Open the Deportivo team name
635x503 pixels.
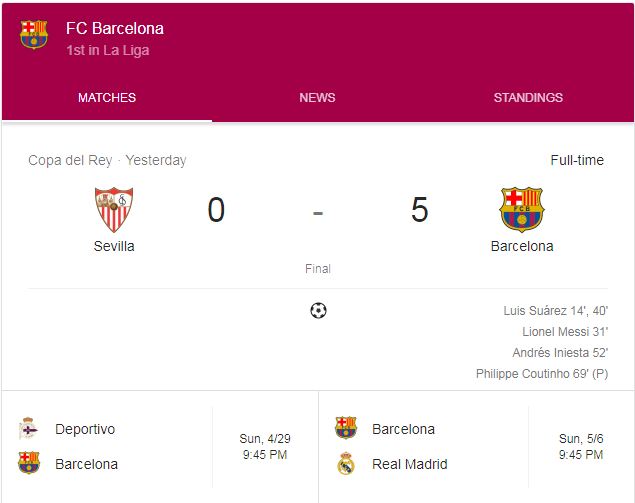pyautogui.click(x=85, y=429)
